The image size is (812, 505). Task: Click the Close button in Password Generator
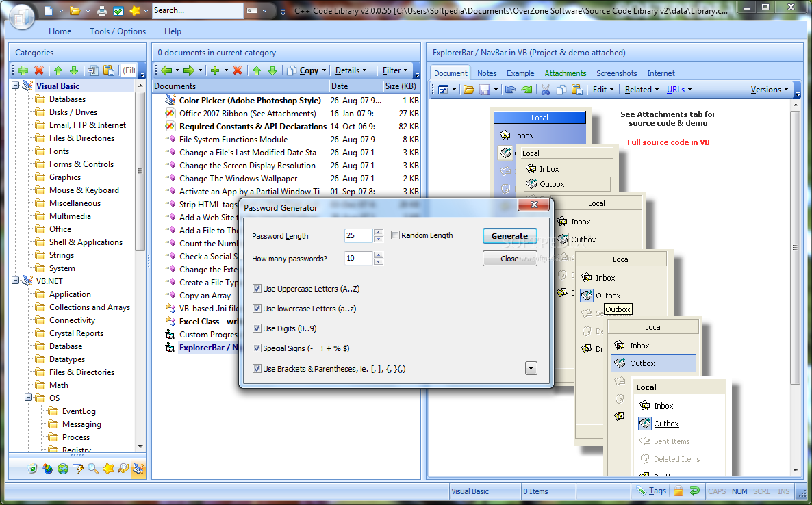[x=509, y=258]
